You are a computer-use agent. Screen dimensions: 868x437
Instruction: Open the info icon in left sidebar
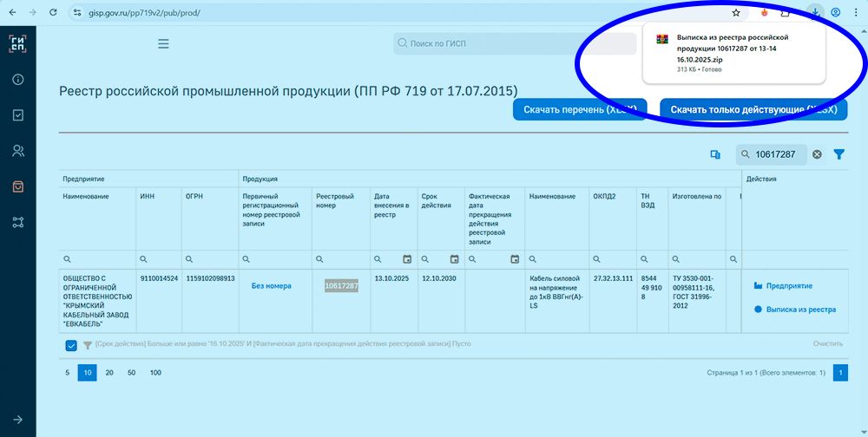pyautogui.click(x=17, y=80)
